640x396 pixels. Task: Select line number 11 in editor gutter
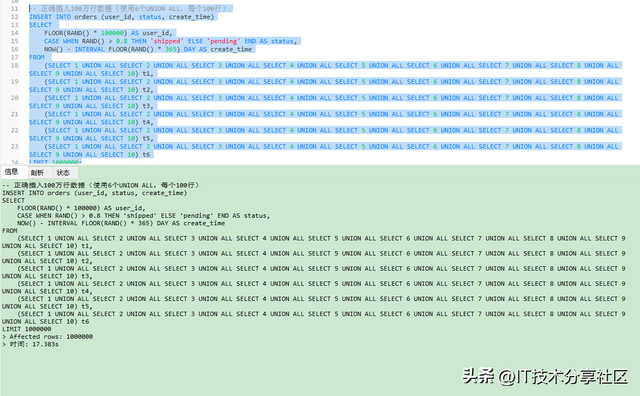click(15, 9)
